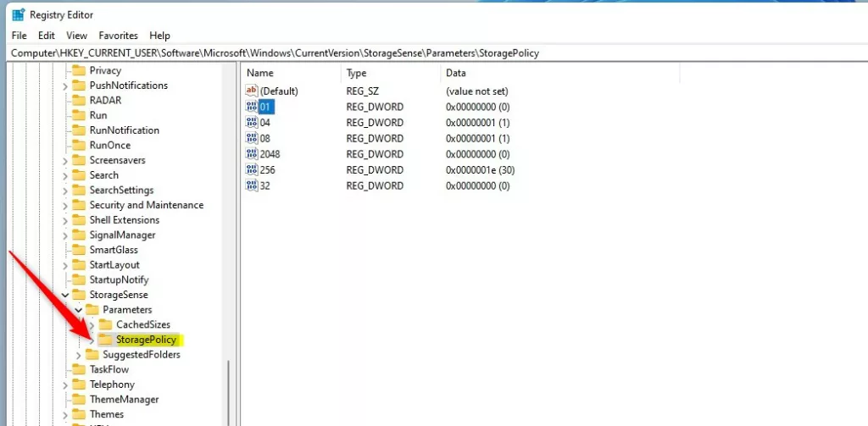
Task: Click the (value not set) data cell
Action: pyautogui.click(x=476, y=91)
